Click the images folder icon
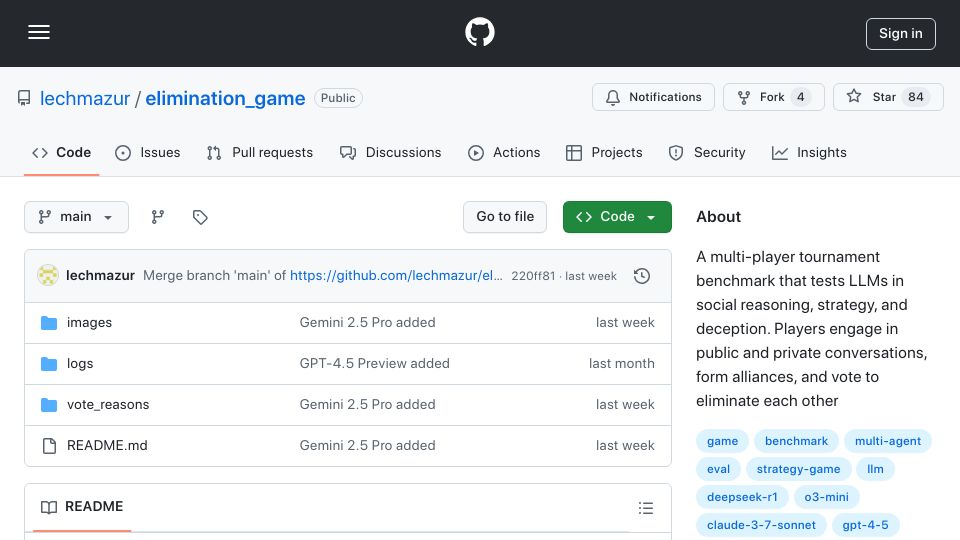 49,323
